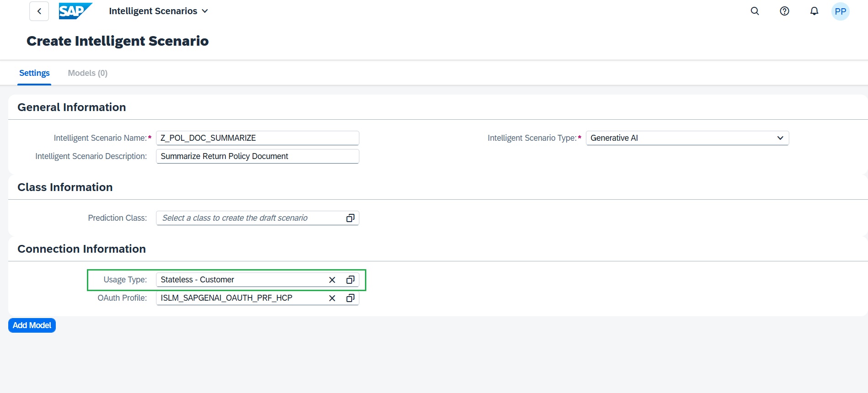
Task: Click the Intelligent Scenario Name label
Action: click(100, 138)
